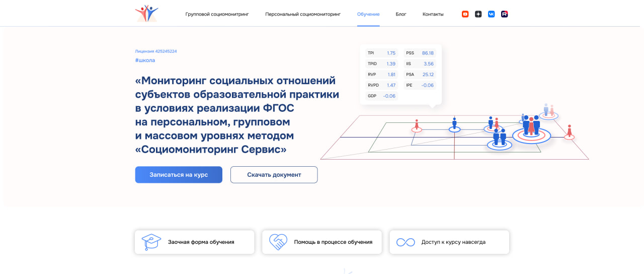The height and width of the screenshot is (274, 644).
Task: Click the Записаться на курс button
Action: [179, 175]
